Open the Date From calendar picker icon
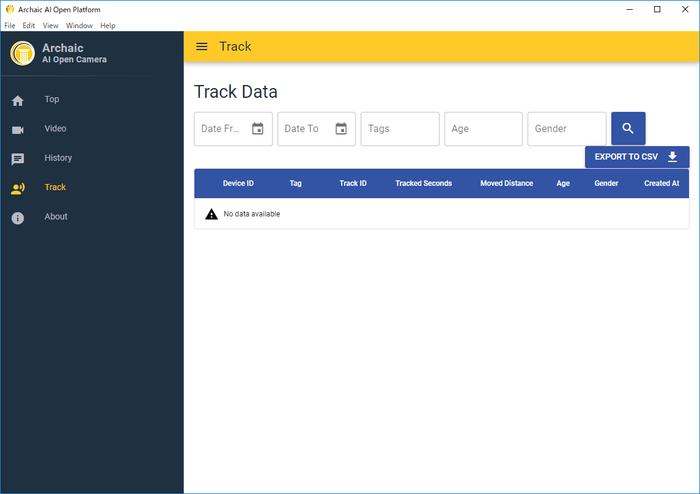700x494 pixels. point(258,129)
